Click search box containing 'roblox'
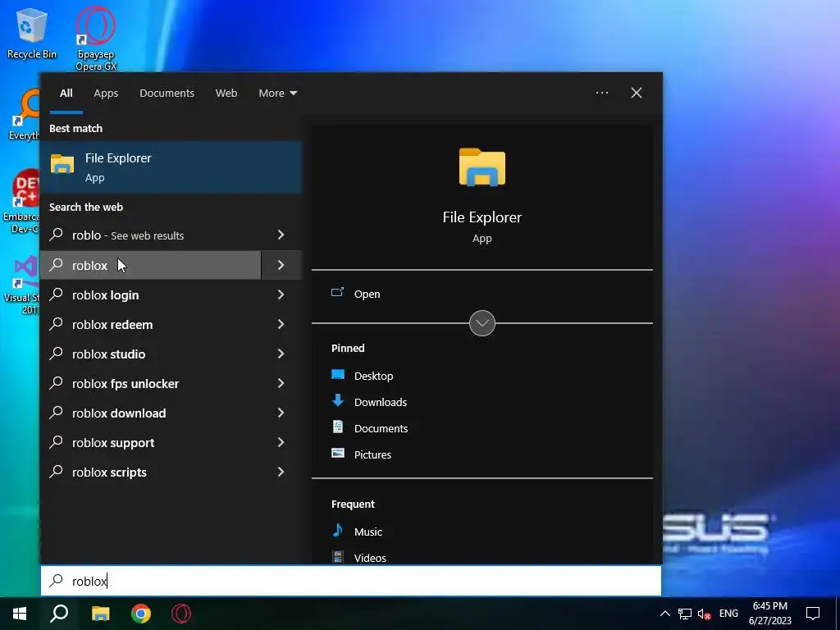Viewport: 840px width, 630px height. point(351,581)
